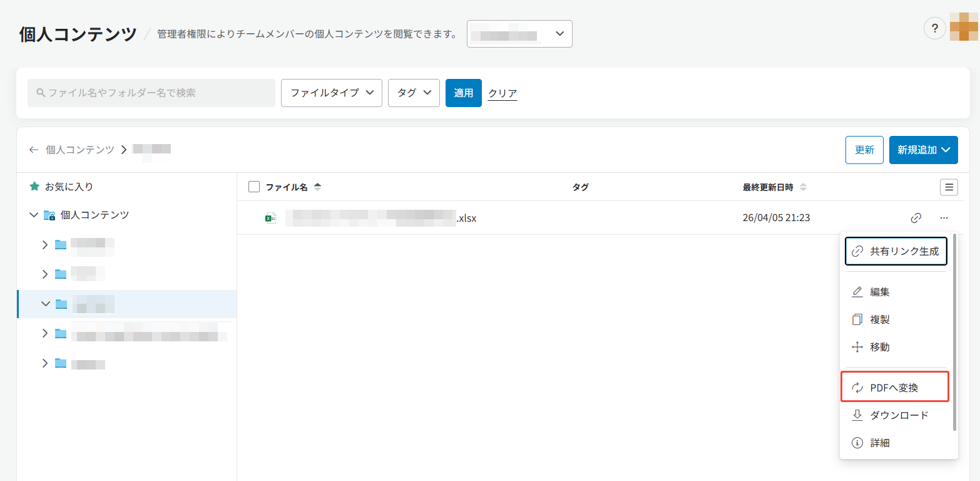Open the 新規追加 dropdown button
980x481 pixels.
(924, 150)
